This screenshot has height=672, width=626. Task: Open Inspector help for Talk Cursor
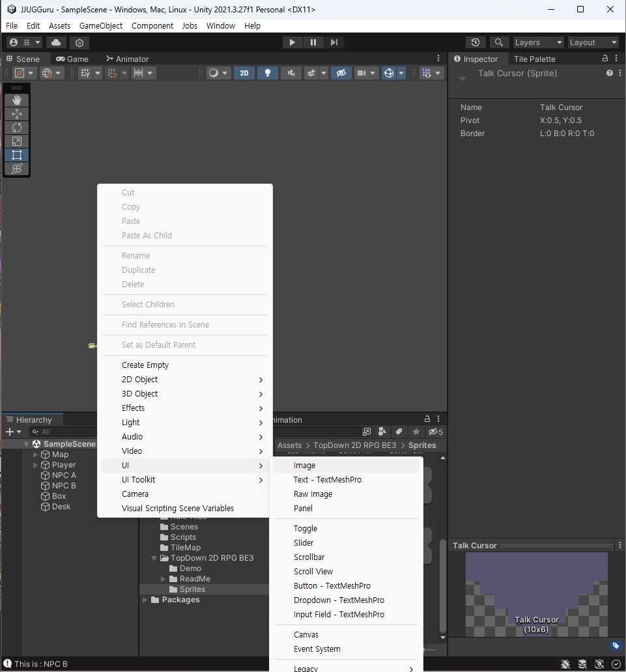coord(610,74)
